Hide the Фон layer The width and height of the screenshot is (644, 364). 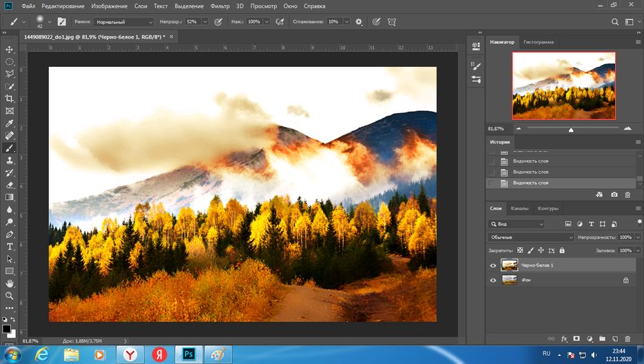(493, 281)
